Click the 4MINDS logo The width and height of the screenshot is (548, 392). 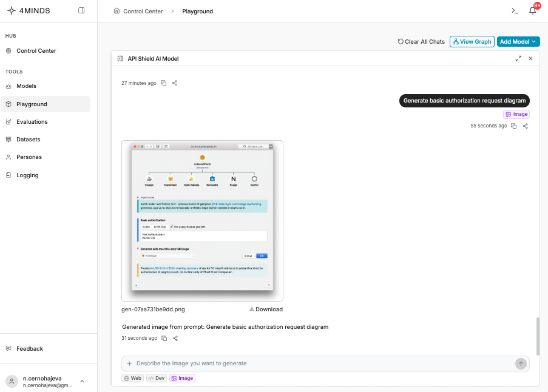[x=29, y=10]
